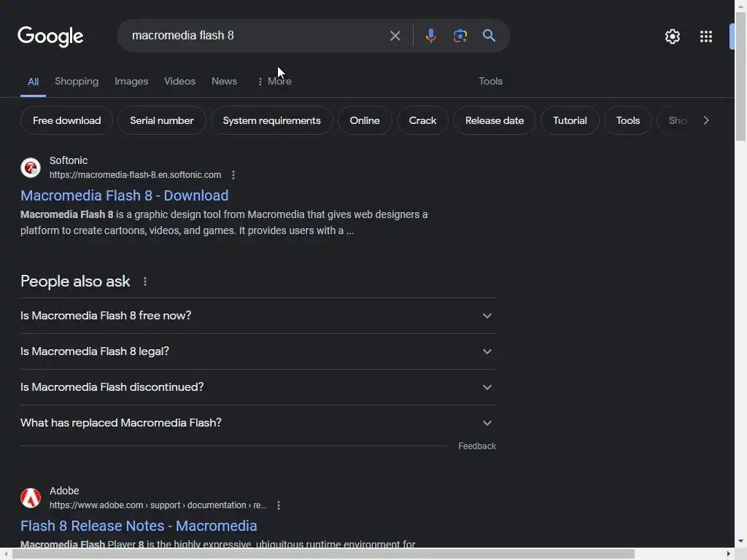Viewport: 747px width, 560px height.
Task: Open three-dot menu beside Softonic URL
Action: 233,175
